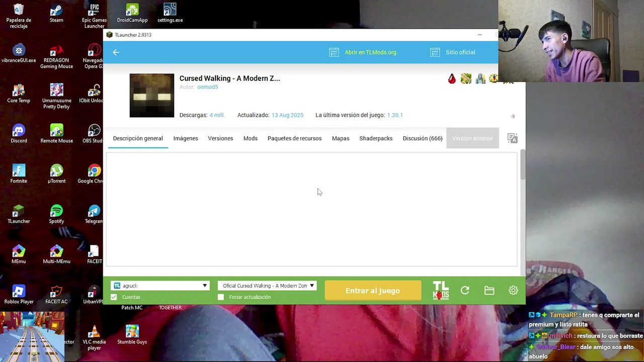Open the account dropdown showing agruck
The width and height of the screenshot is (644, 362).
[x=160, y=286]
